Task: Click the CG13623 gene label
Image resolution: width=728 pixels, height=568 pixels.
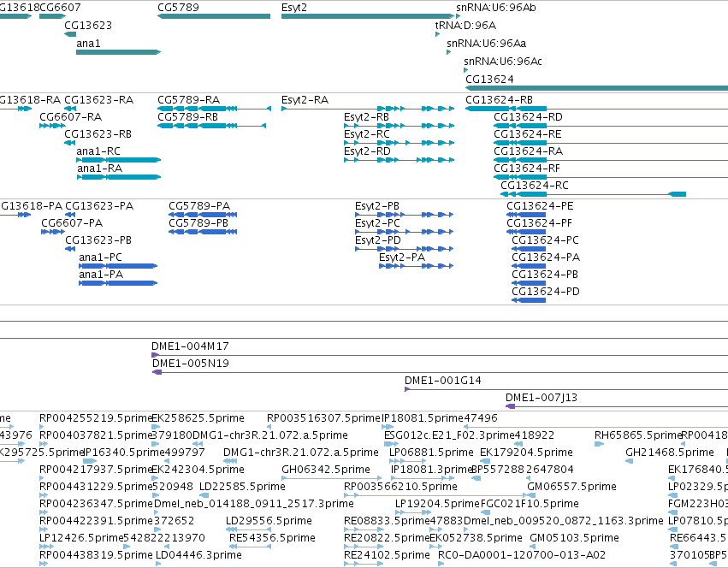Action: 88,25
